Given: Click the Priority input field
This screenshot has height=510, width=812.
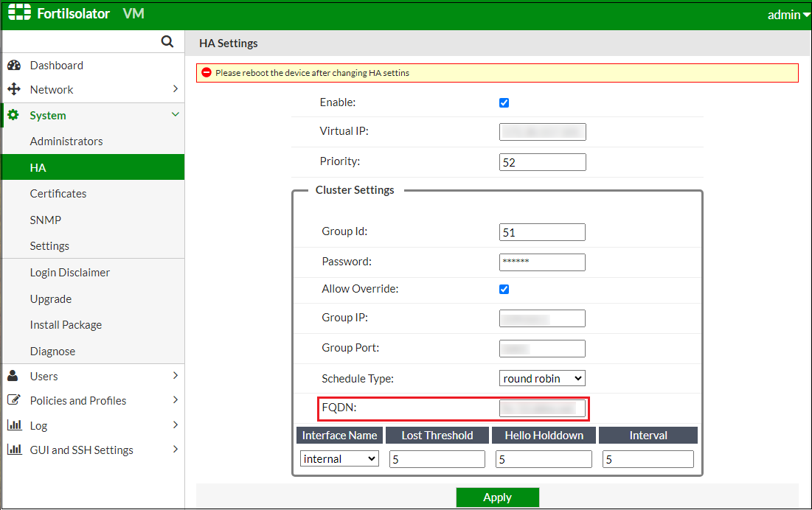Looking at the screenshot, I should (x=542, y=162).
